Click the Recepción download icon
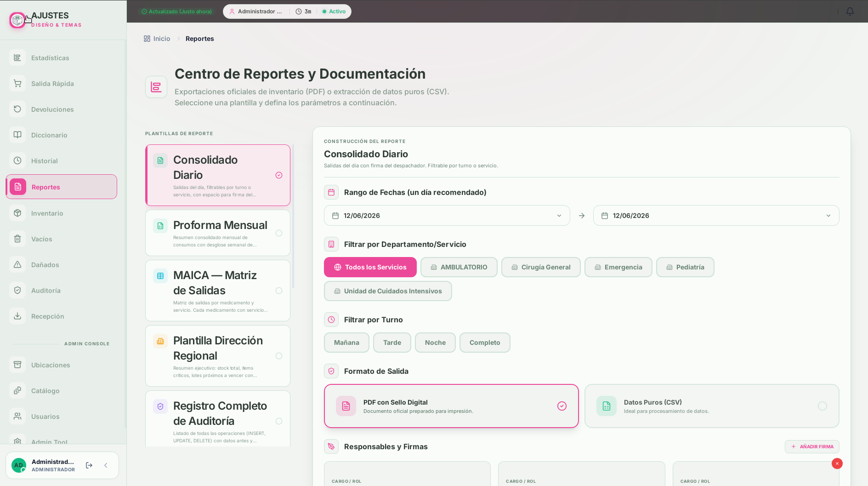Screen dimensions: 868x486 17,316
